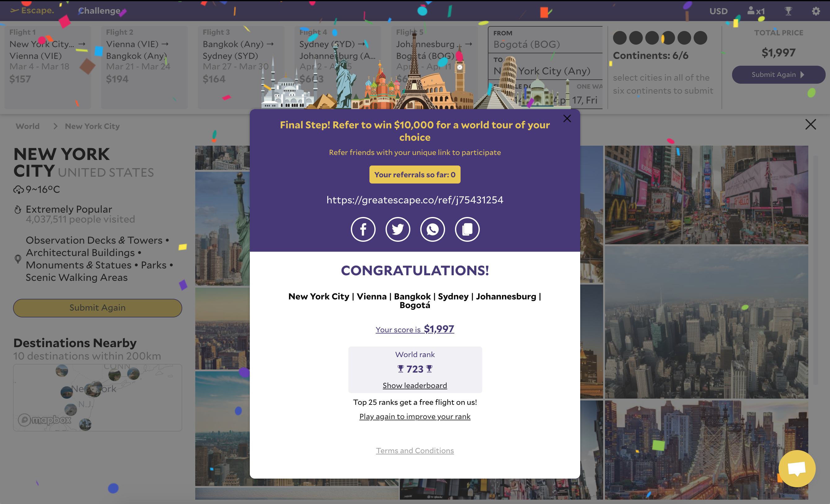Open the Challenge tab
This screenshot has width=830, height=504.
pos(99,11)
